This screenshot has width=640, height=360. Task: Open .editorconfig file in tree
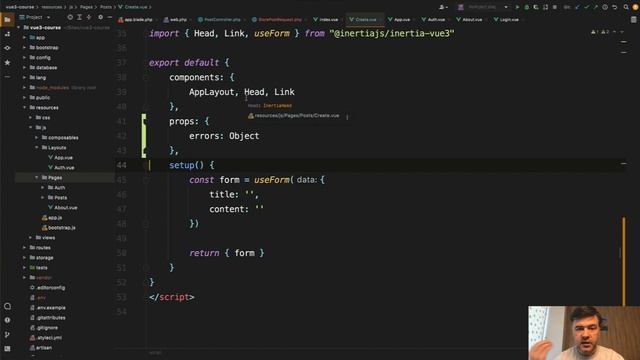[47, 287]
